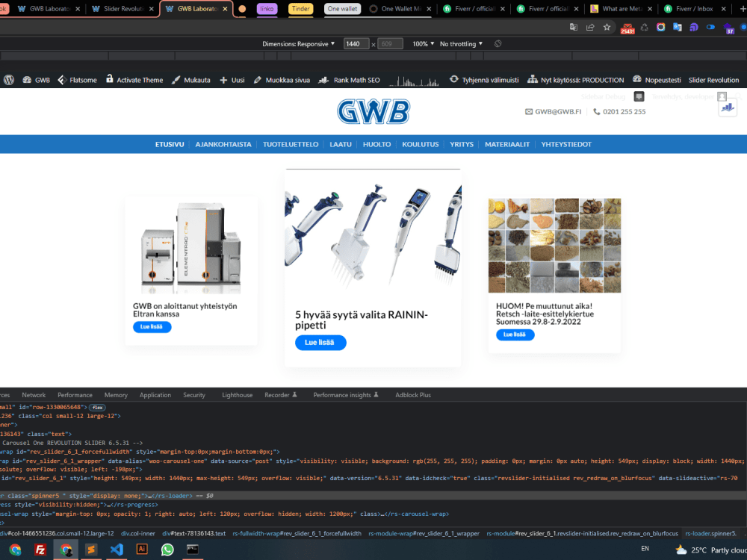Switch to DevTools Recorder tab

pyautogui.click(x=281, y=395)
